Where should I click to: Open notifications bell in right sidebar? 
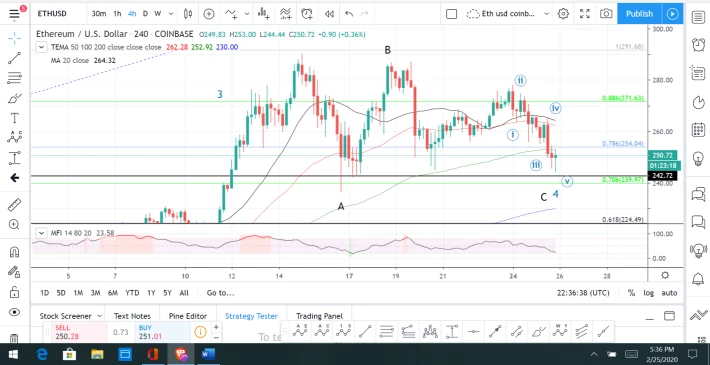tap(698, 279)
